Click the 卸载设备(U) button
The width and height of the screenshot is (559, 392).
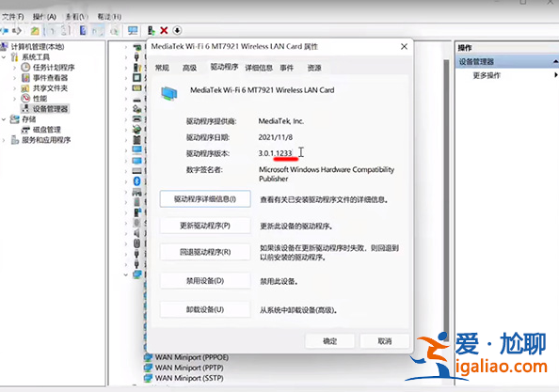(205, 310)
